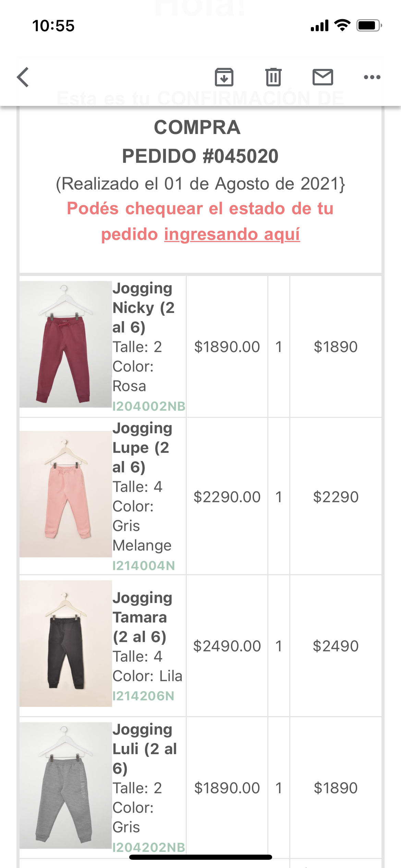Tap the battery status icon
401x868 pixels.
tap(369, 25)
